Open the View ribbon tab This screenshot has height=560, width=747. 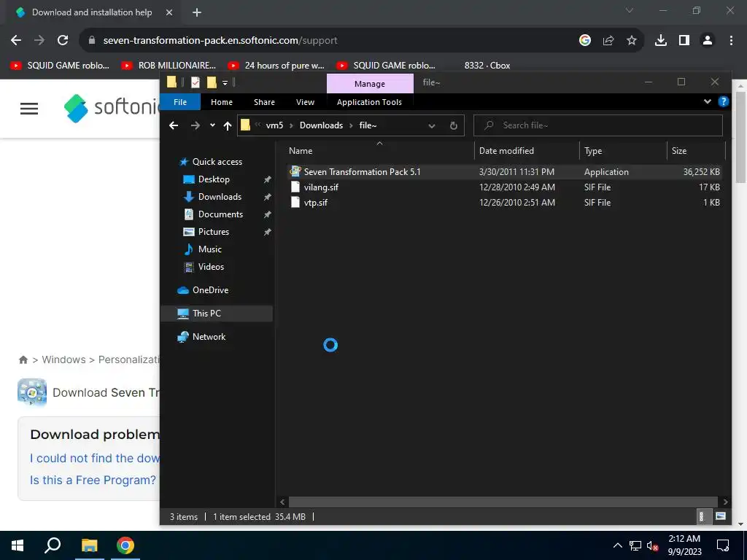[x=306, y=102]
